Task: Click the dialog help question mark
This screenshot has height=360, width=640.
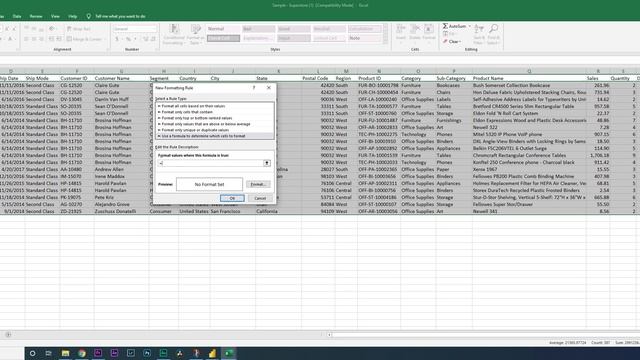Action: click(254, 88)
